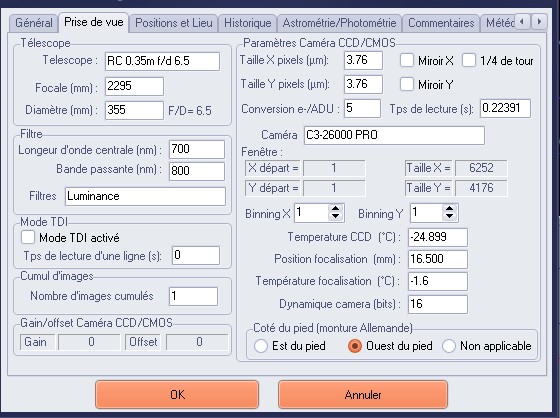Image resolution: width=560 pixels, height=418 pixels.
Task: Decrease Binning Y with down arrow
Action: [x=450, y=217]
